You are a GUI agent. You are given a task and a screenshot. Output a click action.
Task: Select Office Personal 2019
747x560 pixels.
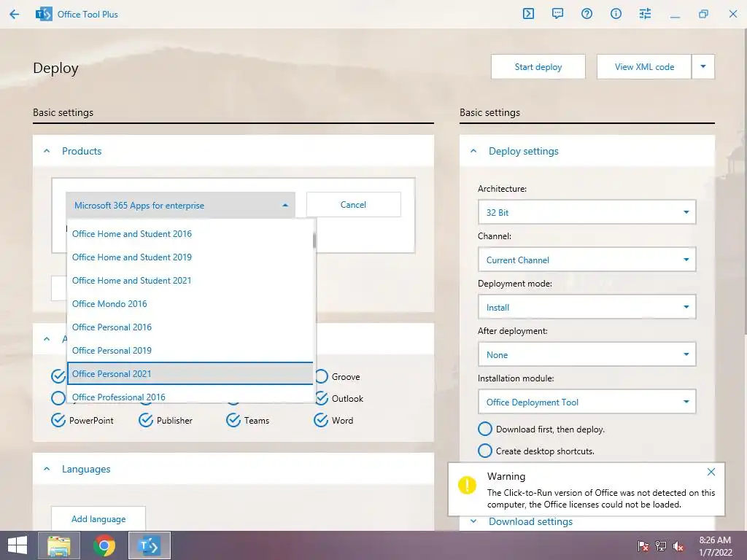click(190, 351)
